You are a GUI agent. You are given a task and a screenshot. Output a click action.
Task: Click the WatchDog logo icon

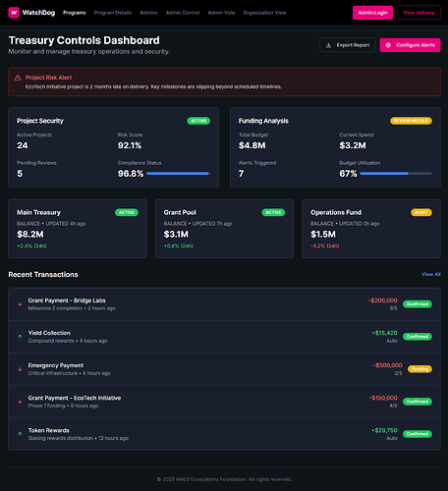(14, 13)
